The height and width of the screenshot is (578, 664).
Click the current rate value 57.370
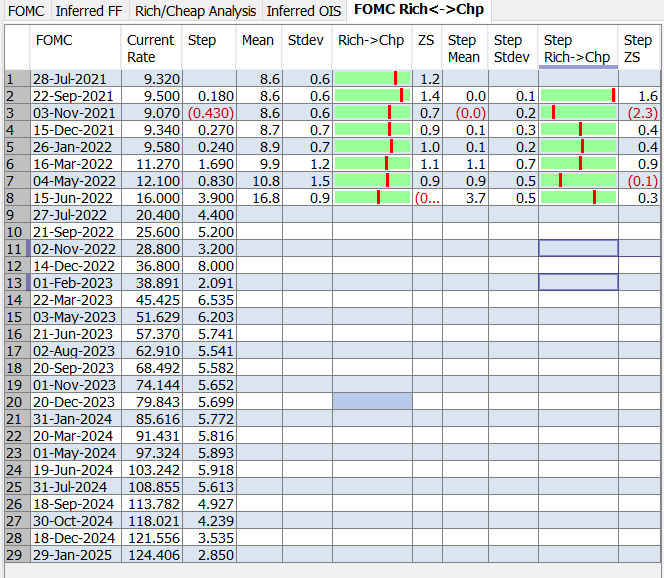(x=152, y=334)
